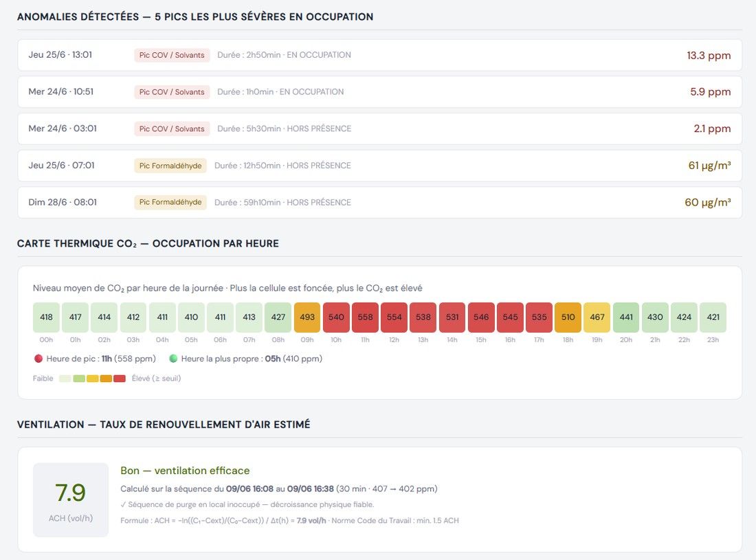Click the 61 µg/m³ value

(709, 166)
